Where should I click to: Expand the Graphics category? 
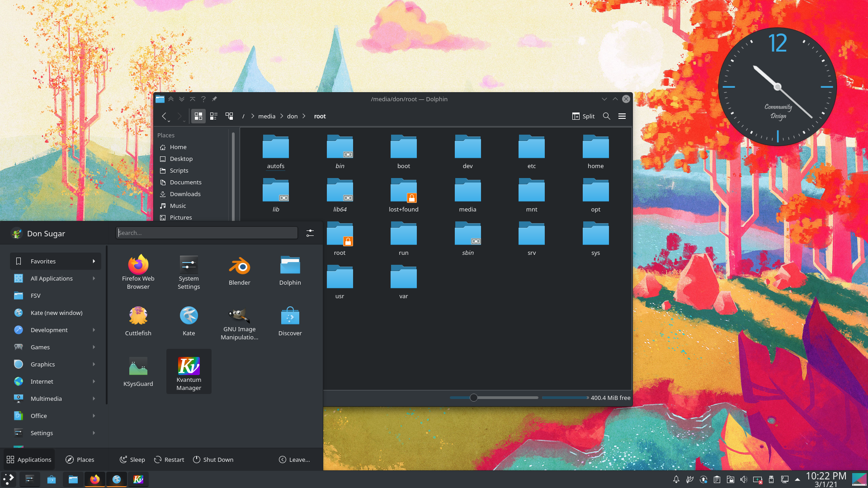click(x=56, y=364)
